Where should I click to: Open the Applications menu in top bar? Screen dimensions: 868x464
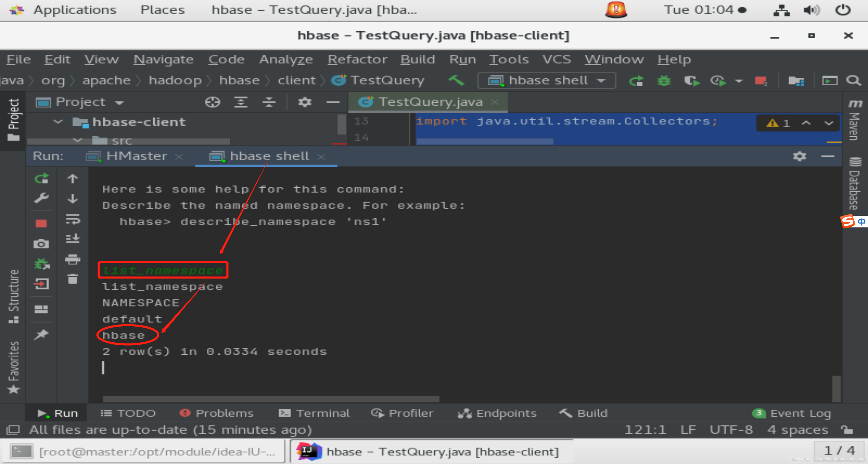(x=74, y=10)
